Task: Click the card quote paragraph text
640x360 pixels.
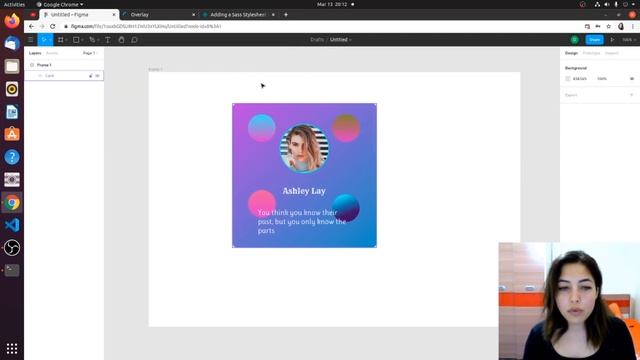Action: pos(302,221)
